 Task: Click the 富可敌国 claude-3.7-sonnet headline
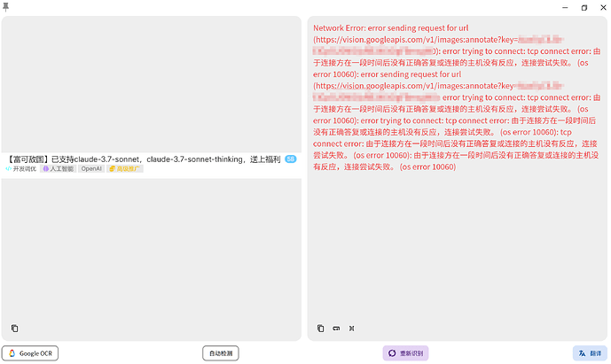tap(145, 159)
